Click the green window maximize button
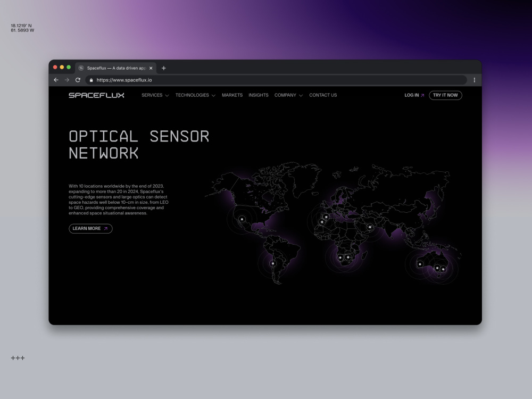This screenshot has height=399, width=532. (x=69, y=67)
